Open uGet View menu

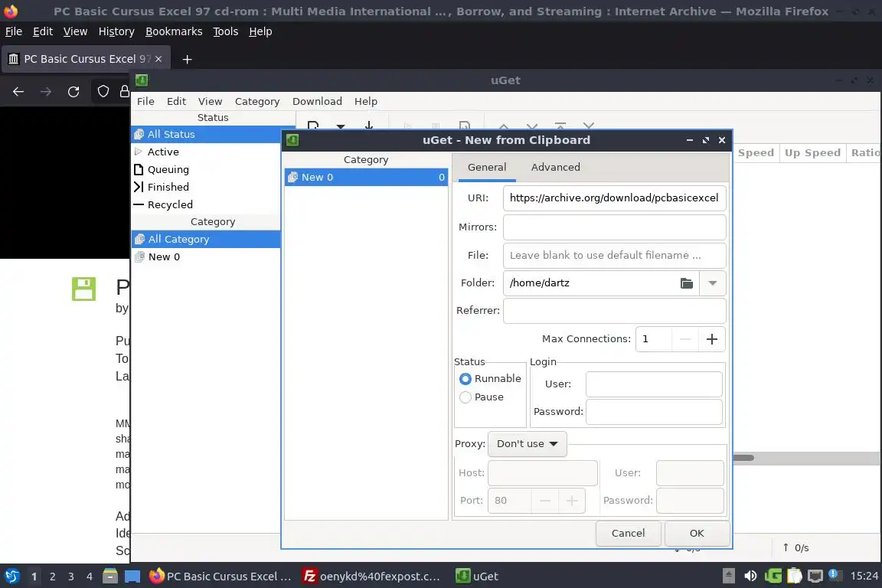click(x=210, y=101)
